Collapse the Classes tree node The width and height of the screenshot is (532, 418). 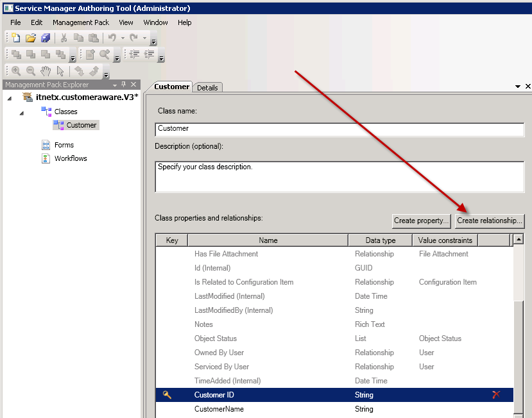22,112
